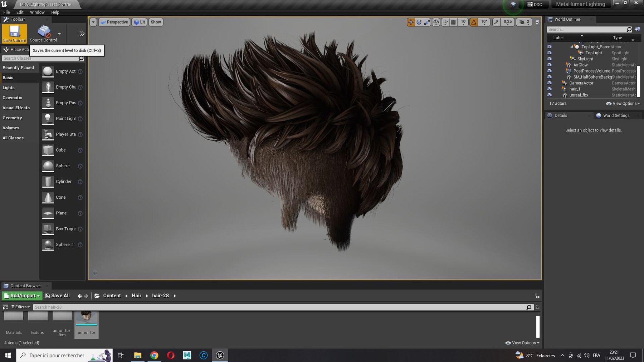Select the Volumes category
The image size is (644, 362).
19,128
